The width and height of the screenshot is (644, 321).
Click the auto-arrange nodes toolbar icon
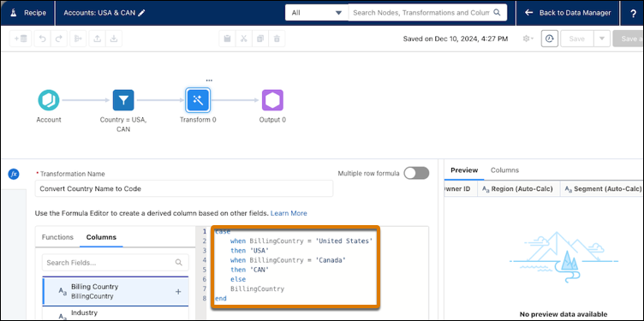point(78,39)
